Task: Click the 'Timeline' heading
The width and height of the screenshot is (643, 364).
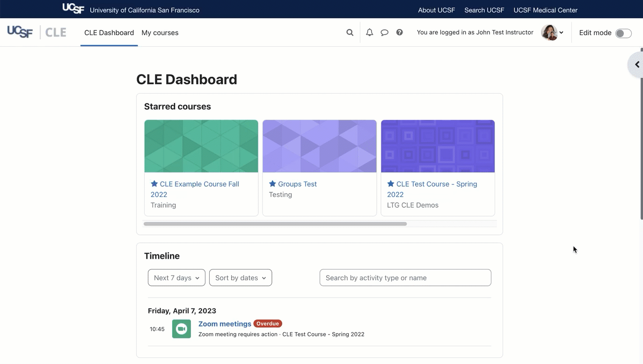Action: 162,256
